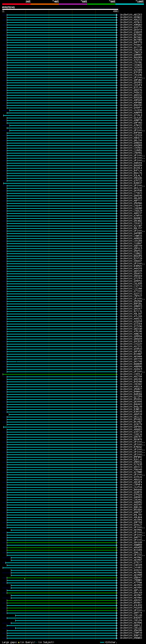Select hit label UniRef100_B6T5B9
The image size is (146, 644).
[x=131, y=40]
